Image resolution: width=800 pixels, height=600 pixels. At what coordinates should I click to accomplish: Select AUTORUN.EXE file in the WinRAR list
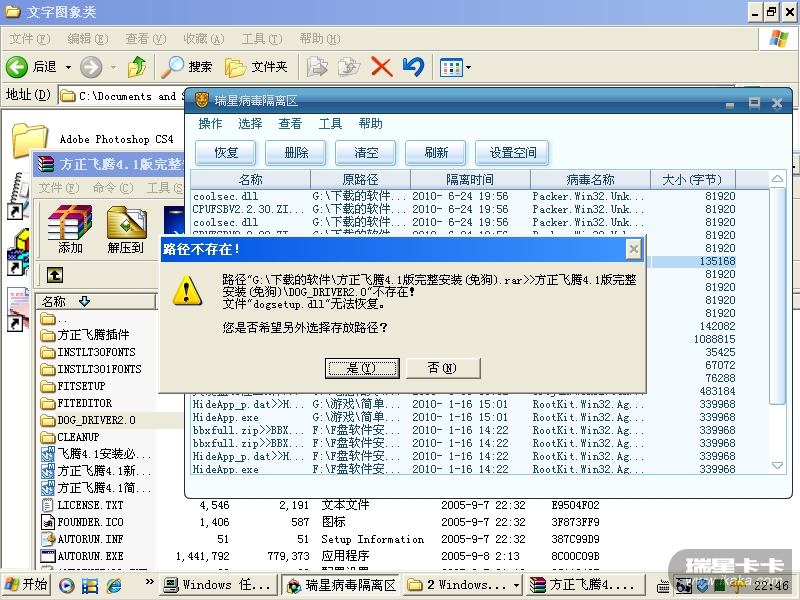[x=83, y=556]
